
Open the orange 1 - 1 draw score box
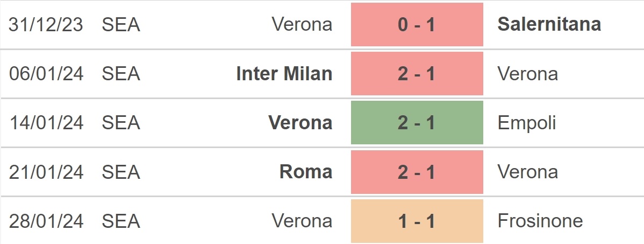click(x=417, y=221)
